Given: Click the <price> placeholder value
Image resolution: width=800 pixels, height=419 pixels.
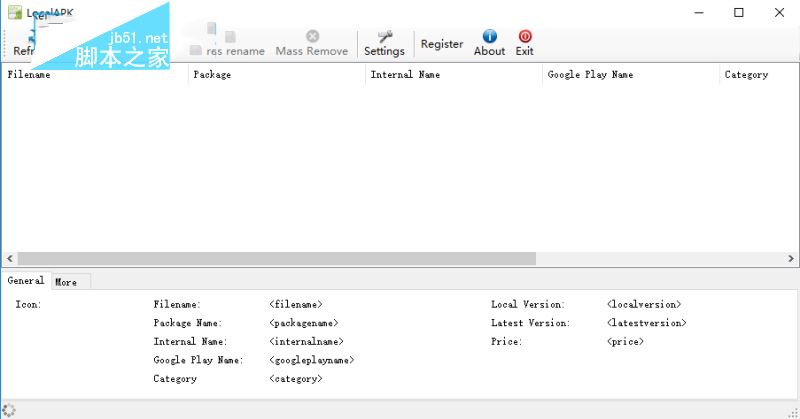Looking at the screenshot, I should point(625,341).
